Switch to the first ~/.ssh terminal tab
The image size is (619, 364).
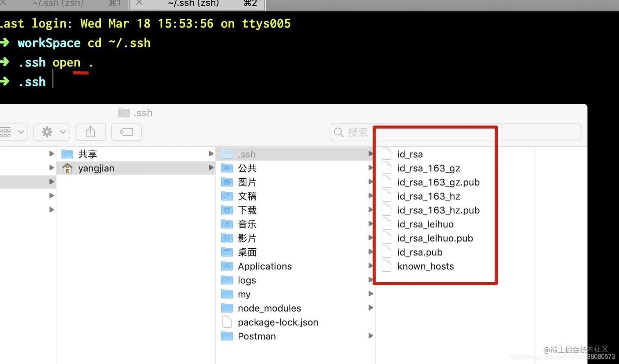click(x=63, y=4)
